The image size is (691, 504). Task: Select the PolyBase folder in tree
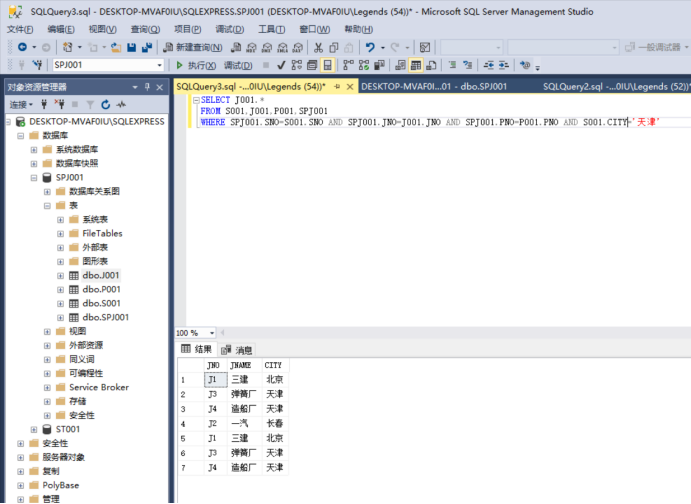[x=61, y=485]
